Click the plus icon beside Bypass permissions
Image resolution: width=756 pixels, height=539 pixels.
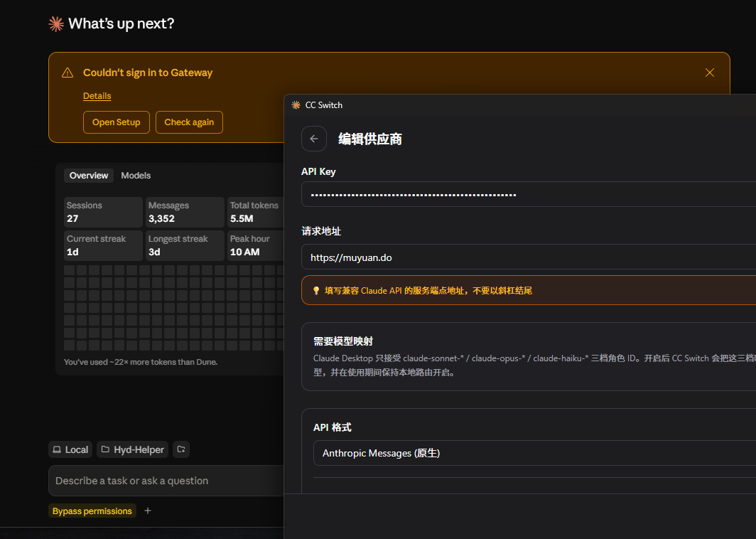point(148,511)
